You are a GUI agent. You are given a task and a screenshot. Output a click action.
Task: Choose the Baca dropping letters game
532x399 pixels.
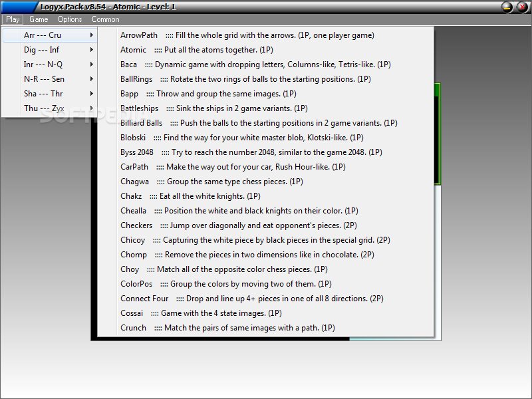click(x=265, y=65)
